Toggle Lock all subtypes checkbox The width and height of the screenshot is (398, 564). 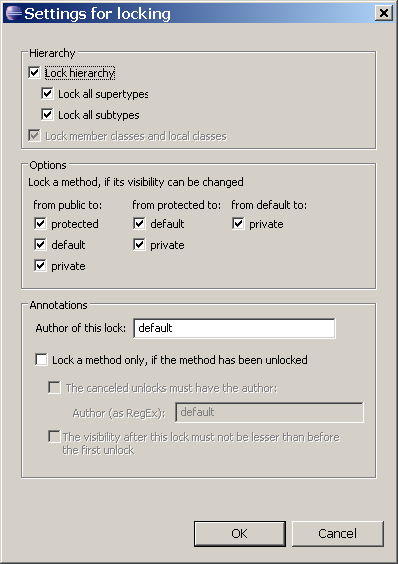47,115
